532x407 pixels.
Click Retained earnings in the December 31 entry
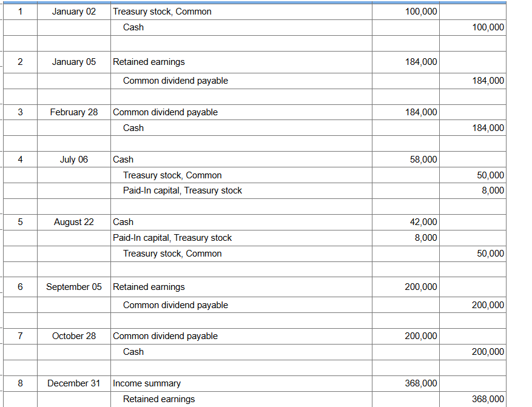point(159,399)
